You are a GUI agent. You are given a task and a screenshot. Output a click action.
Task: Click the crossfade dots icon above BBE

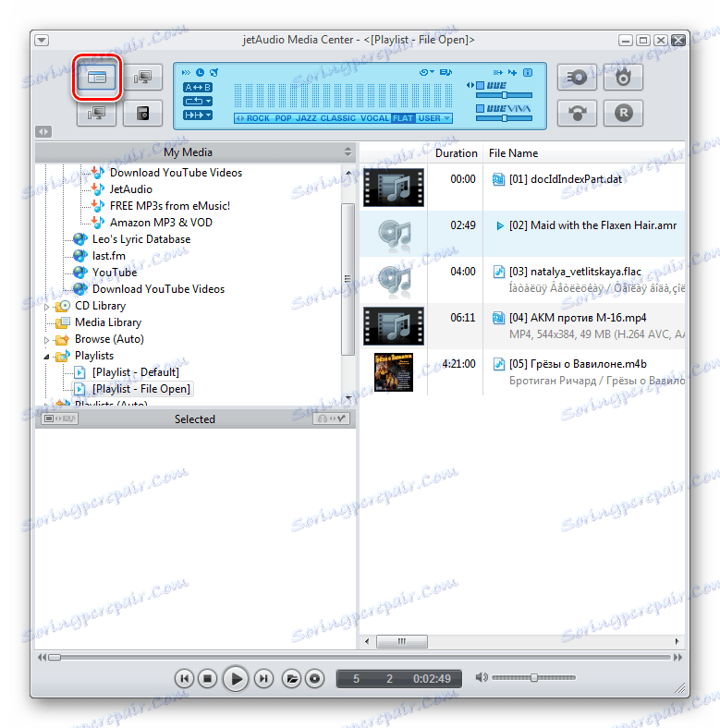[x=497, y=72]
